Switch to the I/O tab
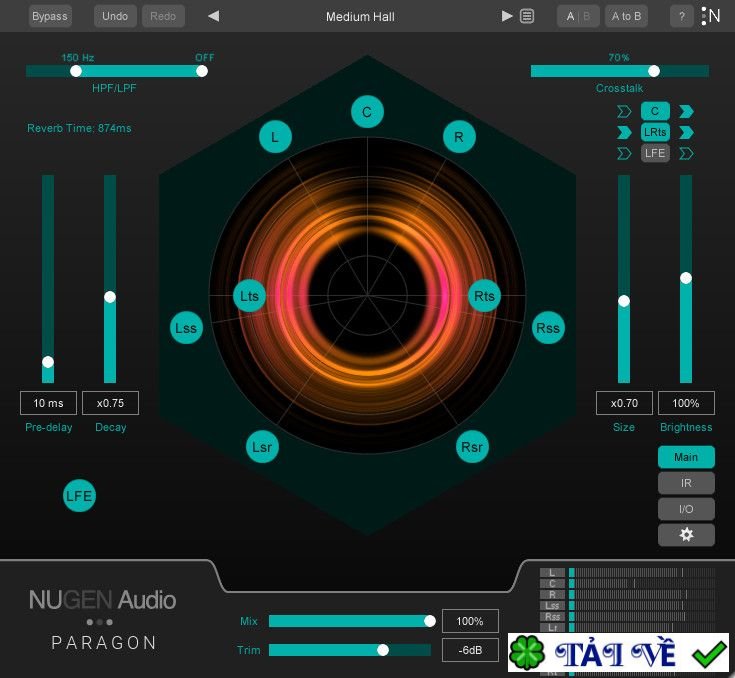Viewport: 735px width, 678px height. 686,509
